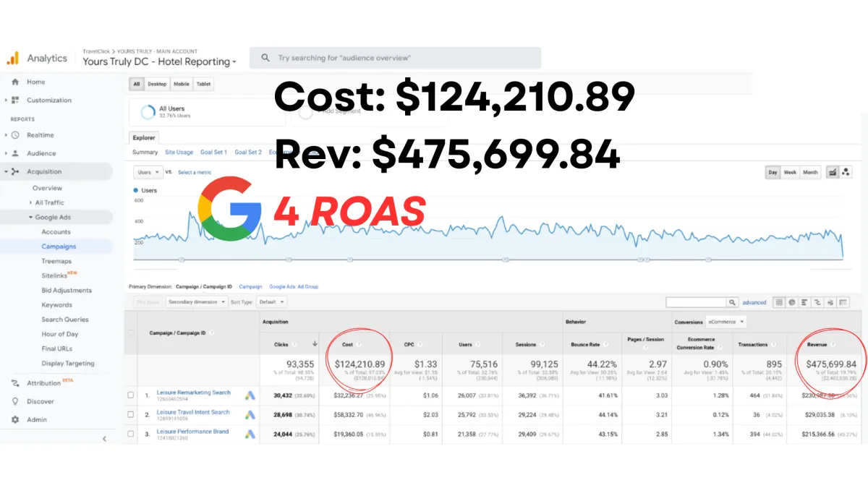
Task: Click the Home icon in sidebar
Action: [15, 82]
